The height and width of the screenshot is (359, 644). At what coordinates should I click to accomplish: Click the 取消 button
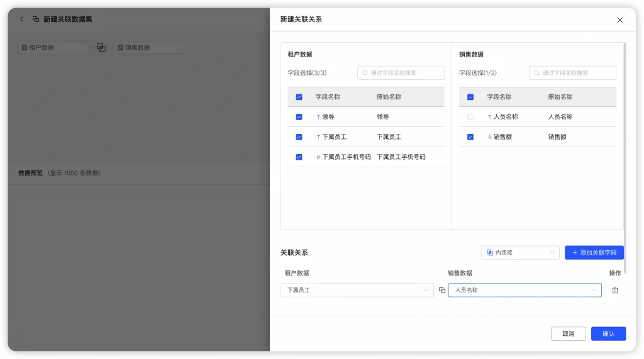pyautogui.click(x=568, y=333)
